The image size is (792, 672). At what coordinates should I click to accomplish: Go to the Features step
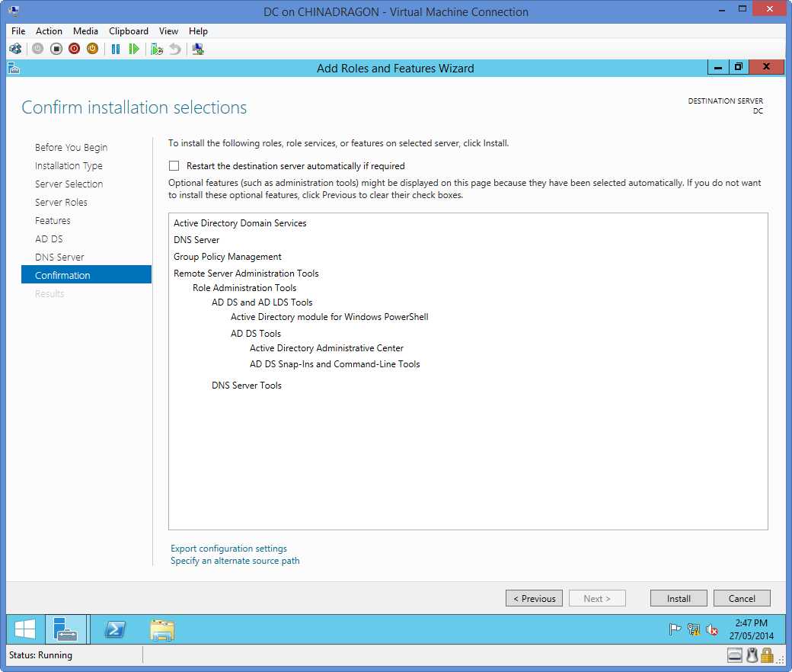point(53,220)
